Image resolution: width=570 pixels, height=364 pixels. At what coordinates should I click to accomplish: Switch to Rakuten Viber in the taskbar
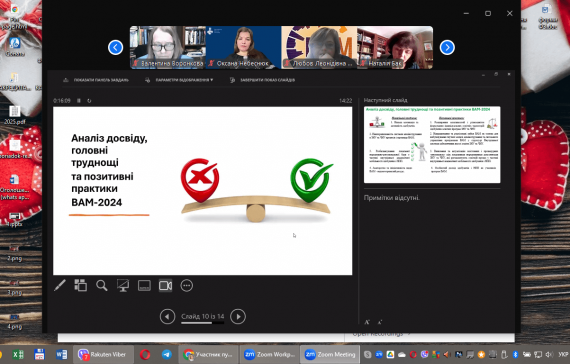pyautogui.click(x=103, y=354)
